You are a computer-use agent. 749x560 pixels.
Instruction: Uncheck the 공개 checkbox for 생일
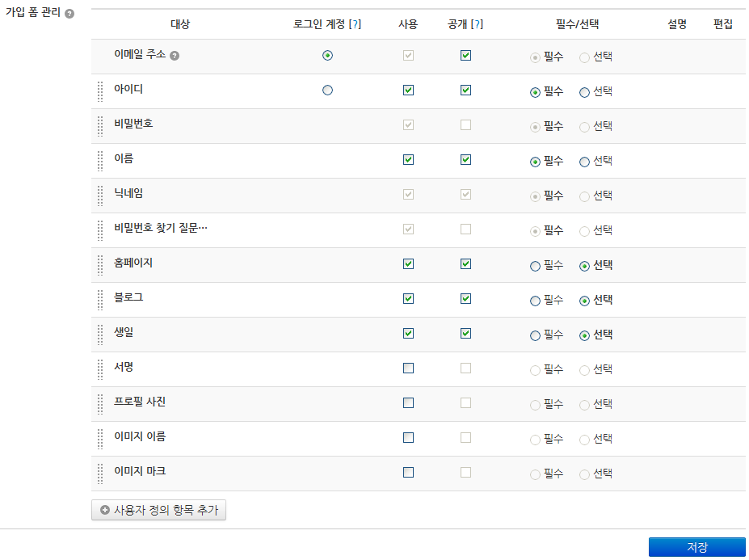pyautogui.click(x=465, y=334)
